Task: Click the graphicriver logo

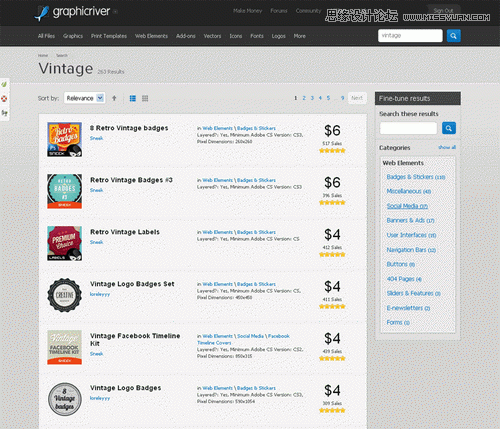Action: (x=72, y=13)
